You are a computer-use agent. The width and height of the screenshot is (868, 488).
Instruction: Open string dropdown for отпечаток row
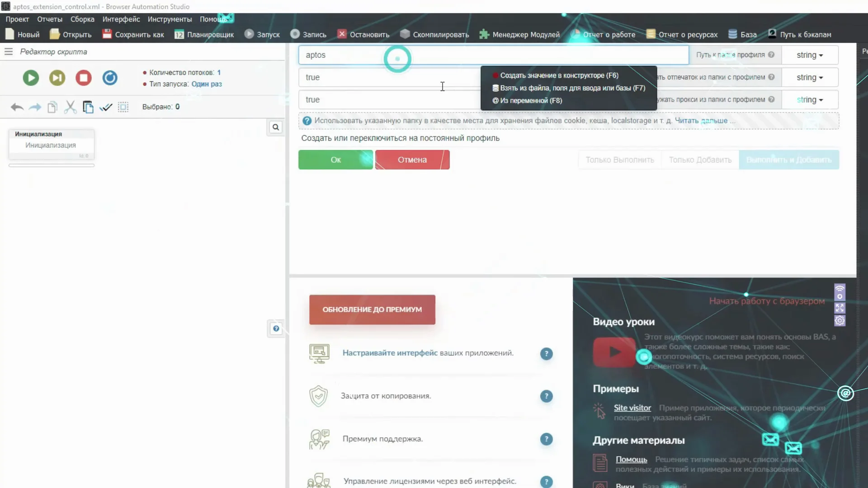click(810, 77)
